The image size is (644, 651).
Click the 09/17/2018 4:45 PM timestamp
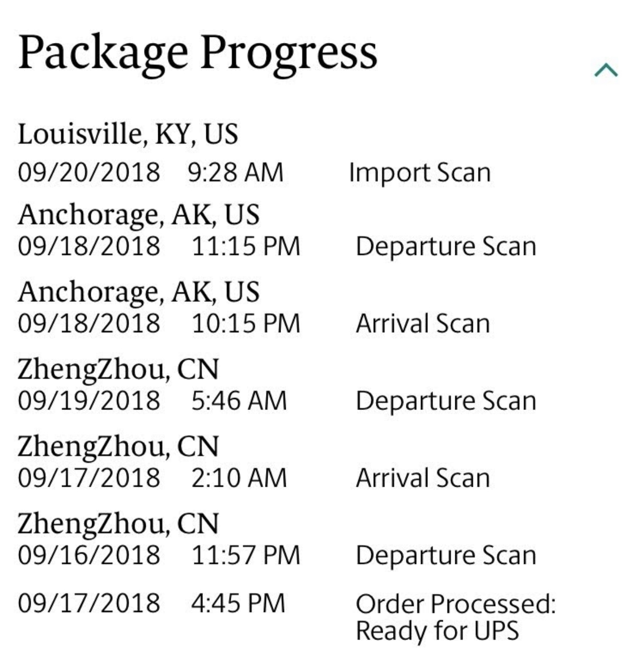click(152, 603)
